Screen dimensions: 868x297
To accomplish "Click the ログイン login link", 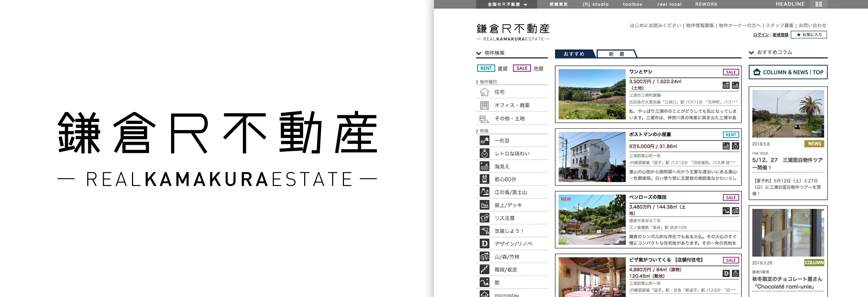I will tap(761, 35).
